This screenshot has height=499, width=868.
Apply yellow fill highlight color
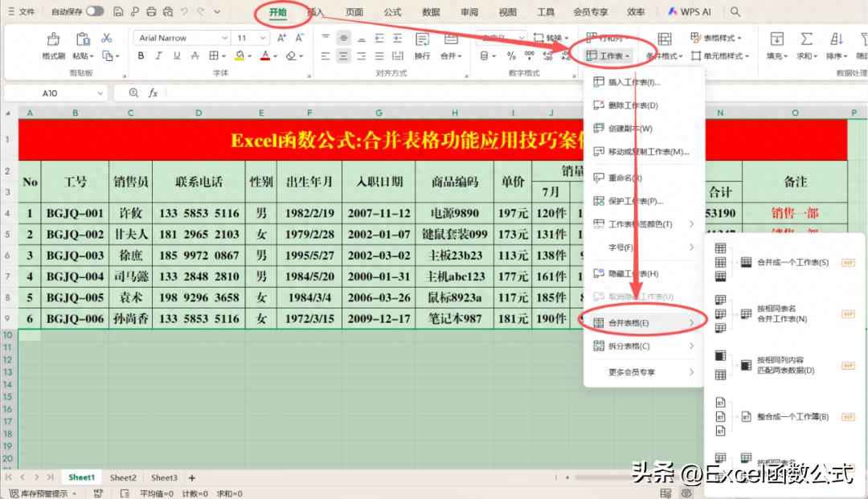point(240,56)
